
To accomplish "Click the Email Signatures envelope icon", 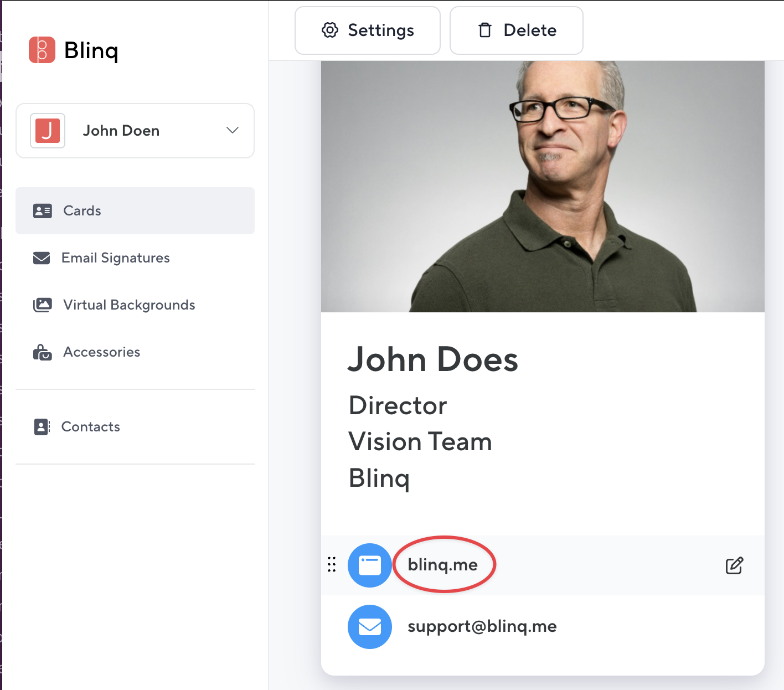I will [42, 258].
